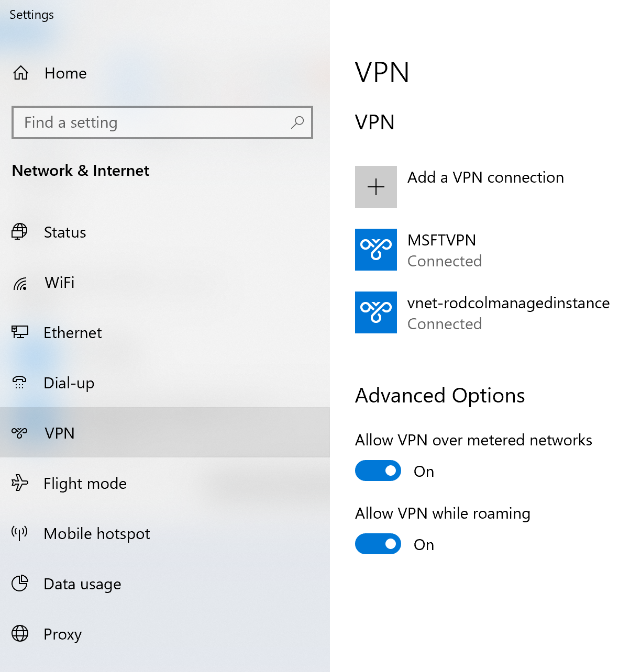Click the plus icon to add VPN

(376, 187)
